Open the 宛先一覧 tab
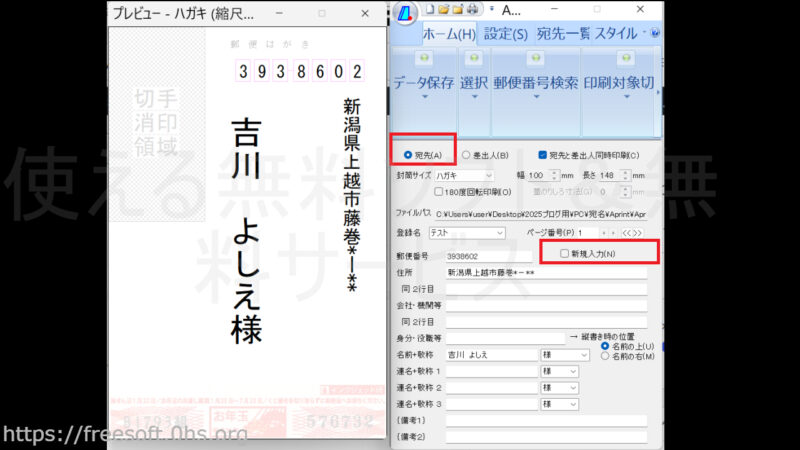Image resolution: width=800 pixels, height=450 pixels. pyautogui.click(x=563, y=33)
